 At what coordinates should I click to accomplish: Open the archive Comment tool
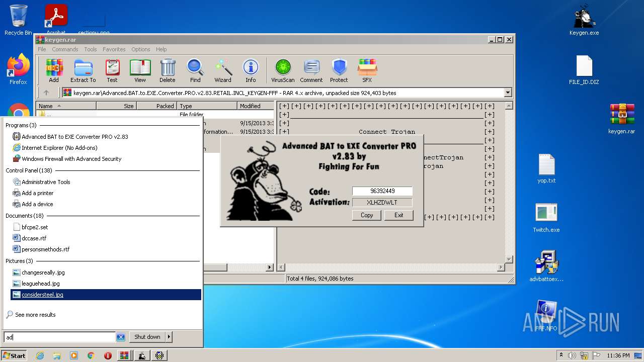click(x=311, y=71)
